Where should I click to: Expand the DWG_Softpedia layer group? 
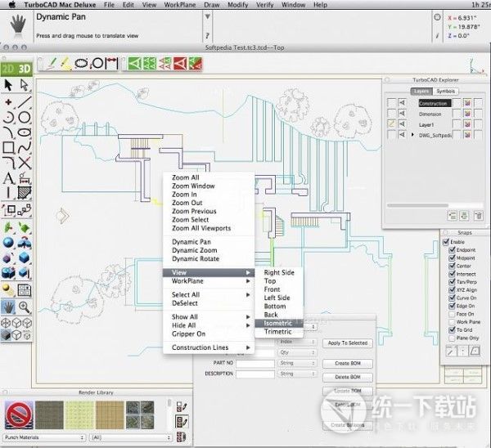click(x=412, y=135)
